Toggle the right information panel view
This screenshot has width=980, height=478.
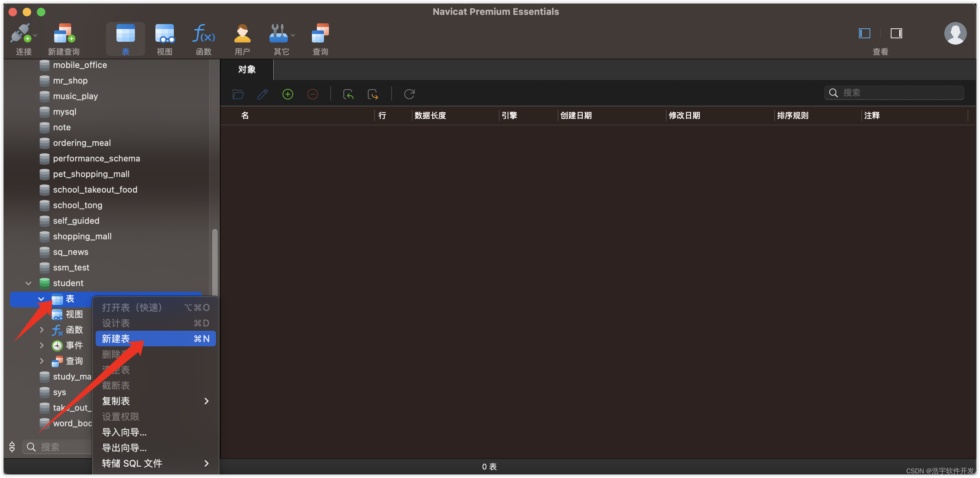tap(896, 33)
